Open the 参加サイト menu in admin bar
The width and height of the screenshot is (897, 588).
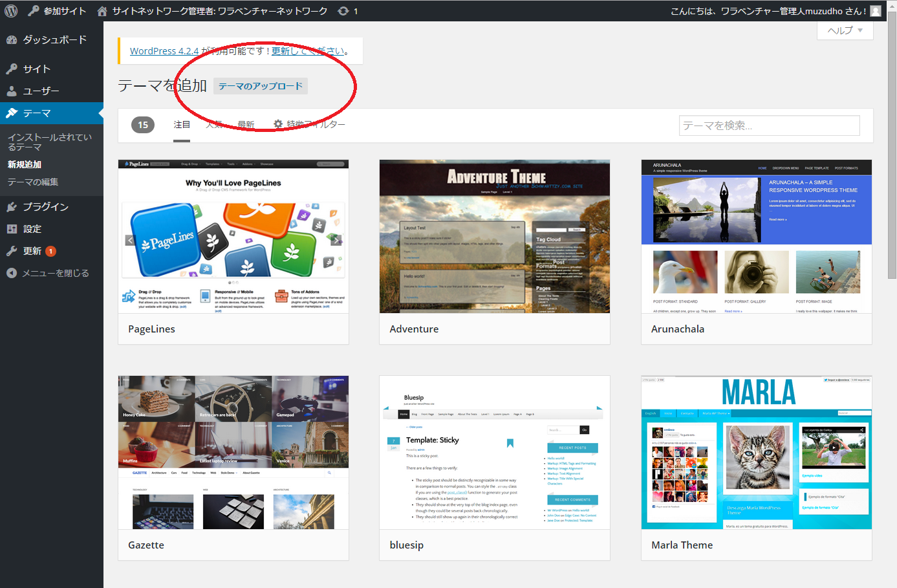click(x=57, y=11)
